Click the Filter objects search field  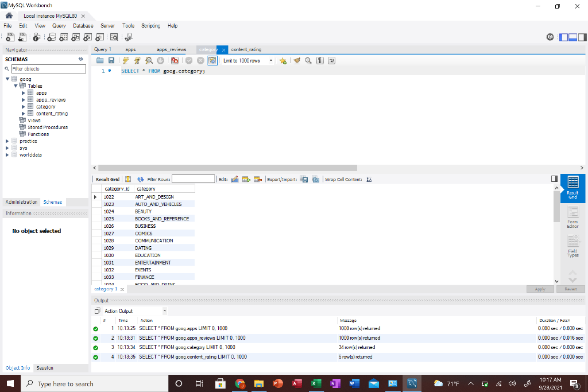49,68
